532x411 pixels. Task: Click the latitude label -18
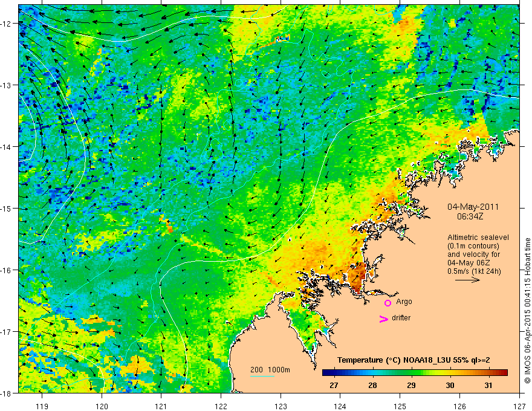7,393
